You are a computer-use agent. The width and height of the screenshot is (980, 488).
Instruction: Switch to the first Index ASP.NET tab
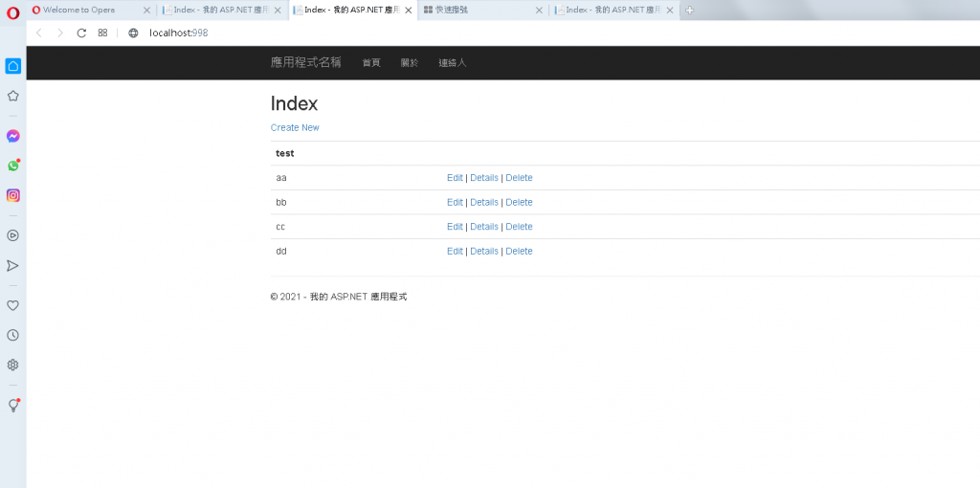tap(222, 10)
